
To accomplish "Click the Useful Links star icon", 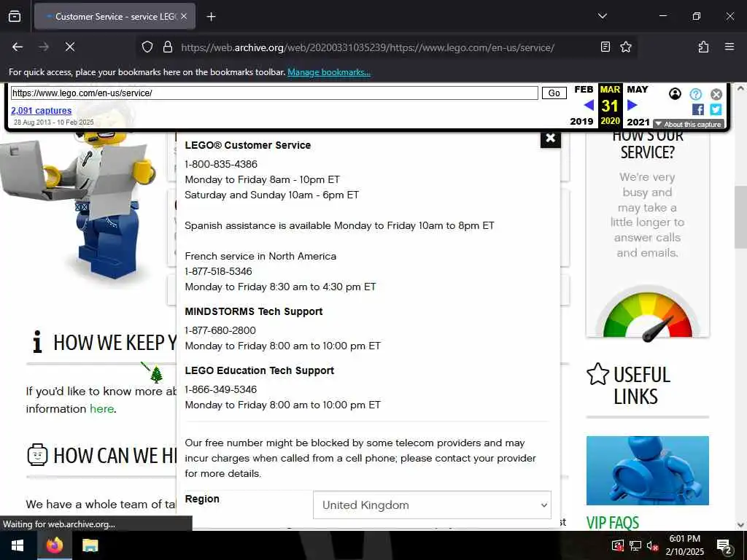I will (x=598, y=374).
